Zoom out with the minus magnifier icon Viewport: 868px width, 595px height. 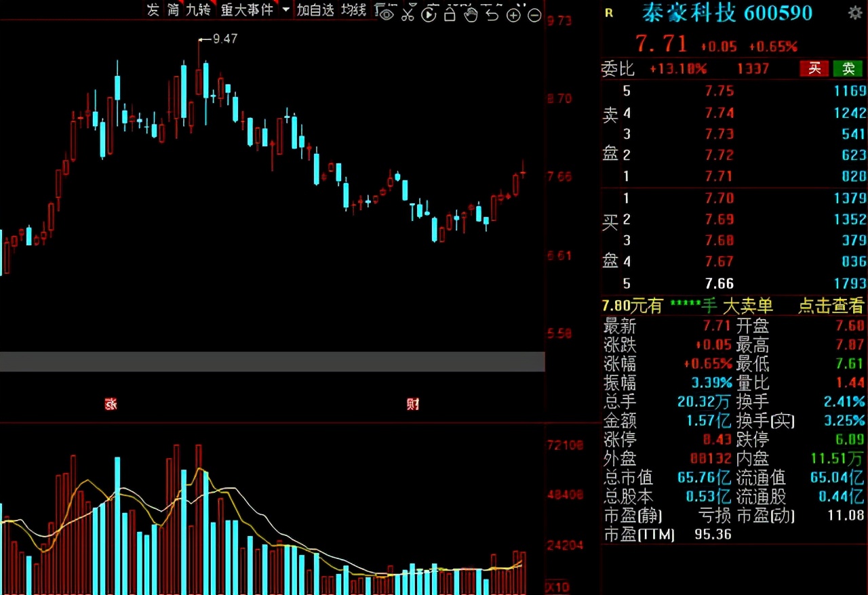tap(534, 15)
